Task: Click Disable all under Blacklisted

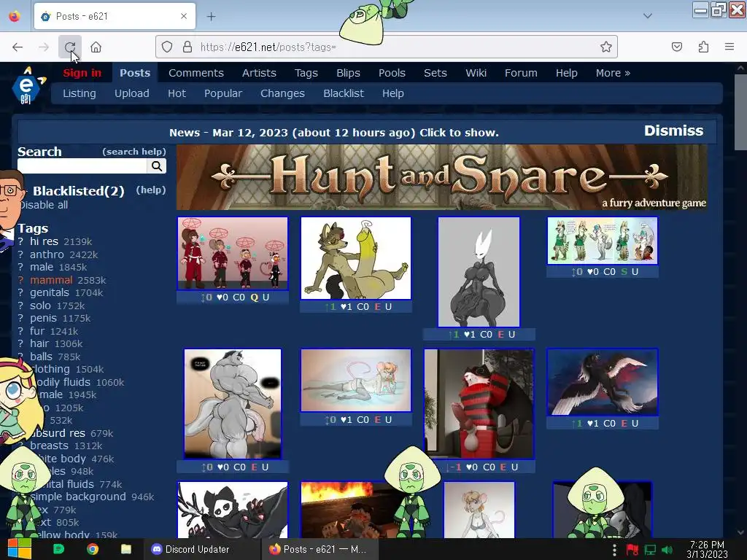Action: 44,205
